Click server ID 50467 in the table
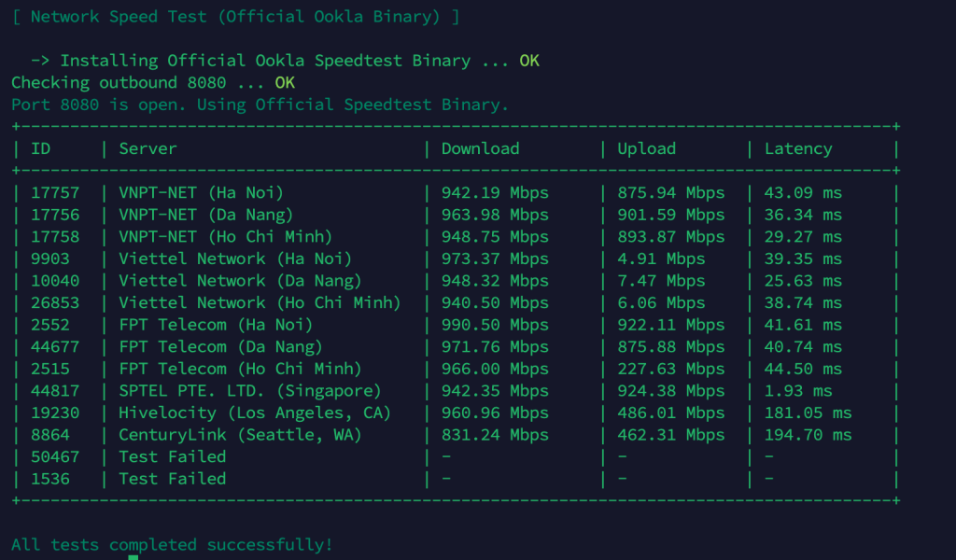The image size is (956, 560). pos(56,456)
